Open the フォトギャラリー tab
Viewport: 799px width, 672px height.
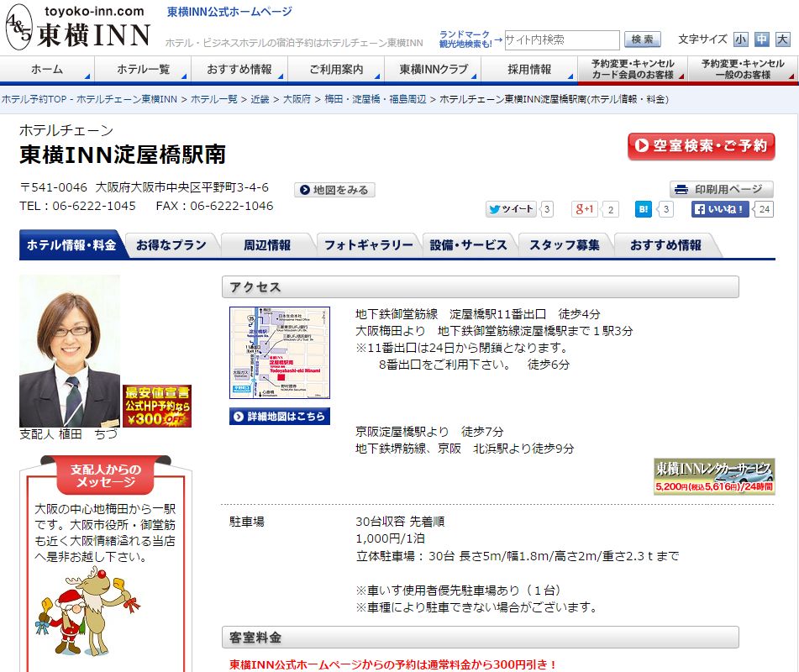coord(369,245)
